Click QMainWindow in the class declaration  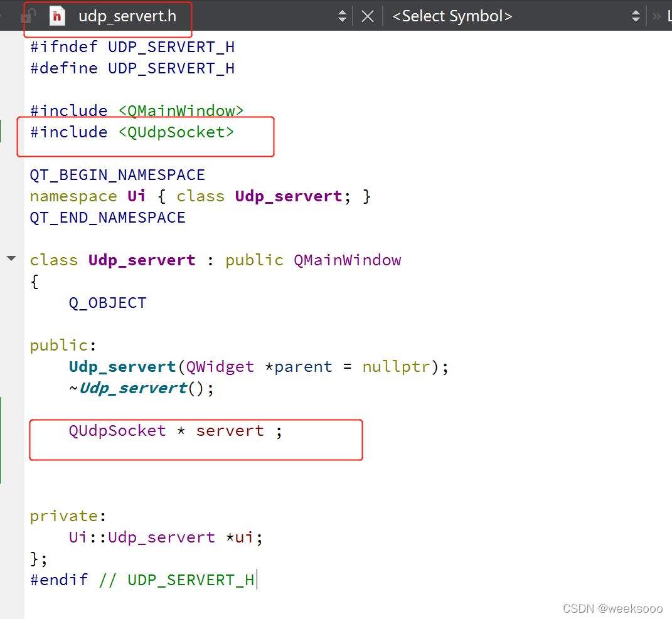coord(348,260)
